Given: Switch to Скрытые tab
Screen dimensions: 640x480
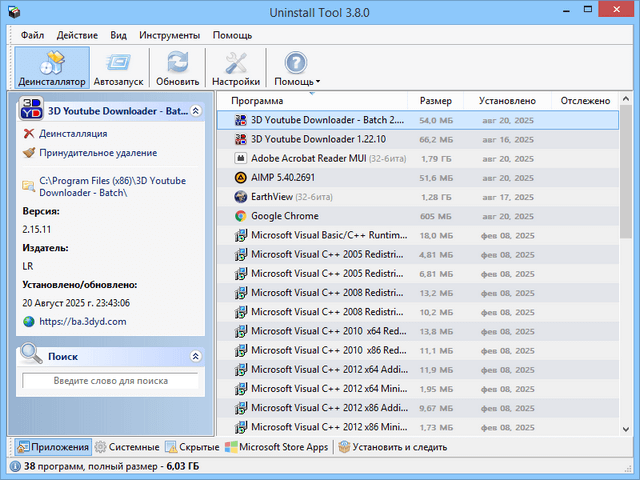Looking at the screenshot, I should (192, 447).
